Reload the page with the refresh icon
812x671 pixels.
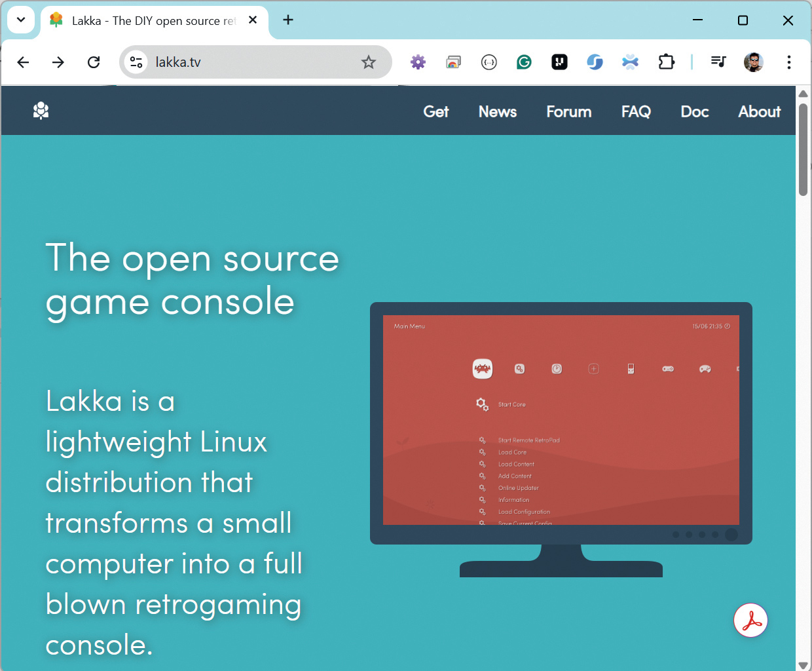click(x=94, y=62)
